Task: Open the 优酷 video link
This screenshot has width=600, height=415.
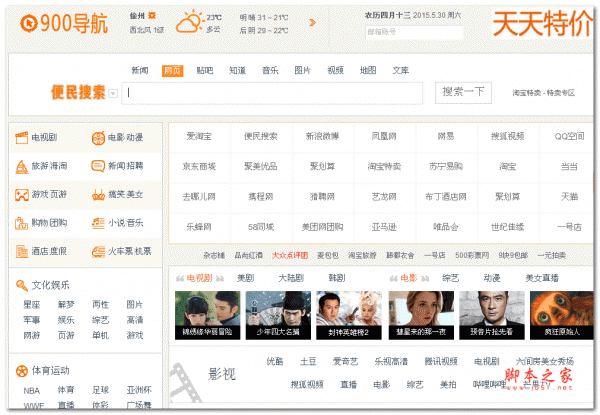Action: point(275,361)
